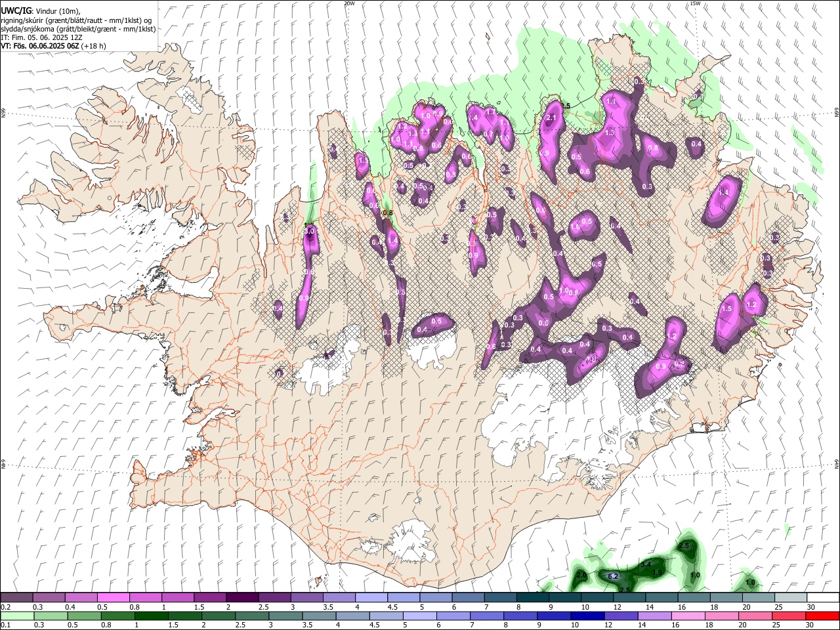
Task: Click the lightest green 0.1 rain legend swatch
Action: 17,616
